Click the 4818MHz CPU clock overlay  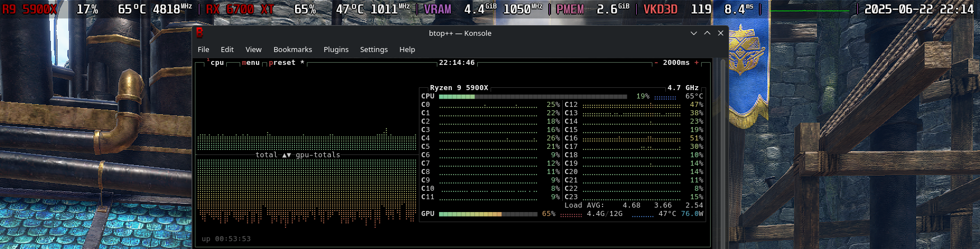(x=172, y=10)
